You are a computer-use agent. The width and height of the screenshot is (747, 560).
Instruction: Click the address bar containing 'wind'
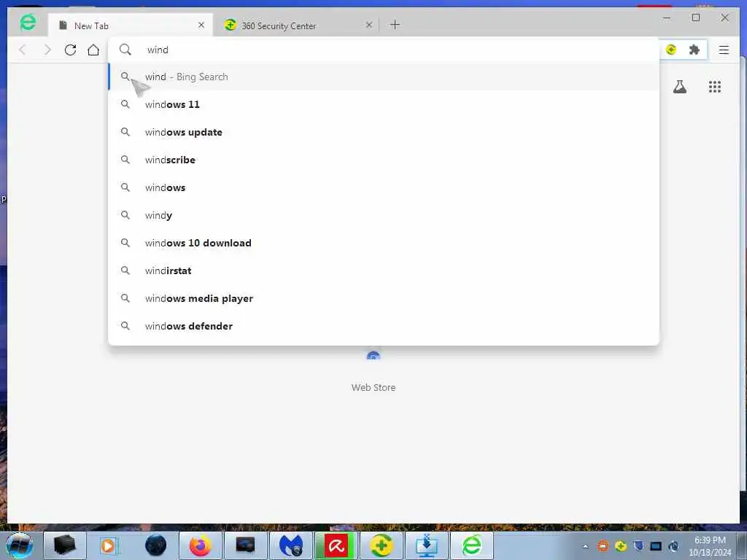tap(384, 50)
